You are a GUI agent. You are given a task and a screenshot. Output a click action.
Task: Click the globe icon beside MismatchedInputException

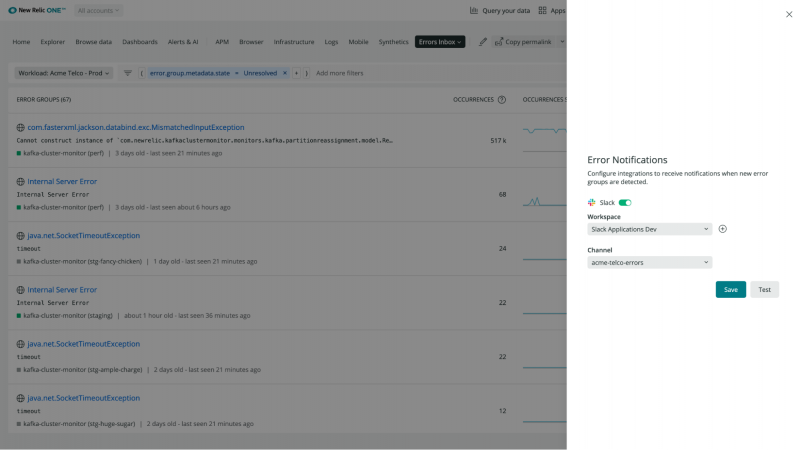click(20, 128)
